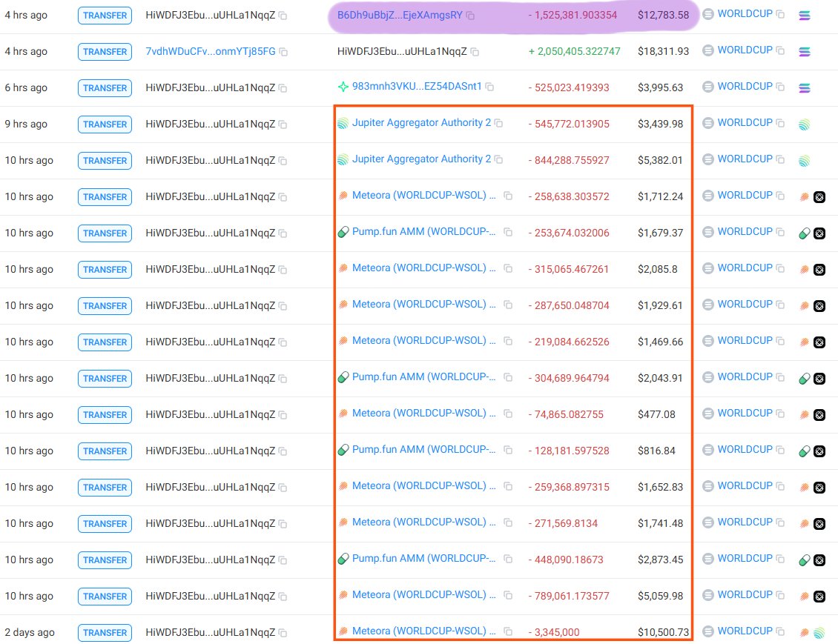Click the star icon beside 983mnh3VKU...EZ54DASnt1
Image resolution: width=838 pixels, height=644 pixels.
point(343,87)
